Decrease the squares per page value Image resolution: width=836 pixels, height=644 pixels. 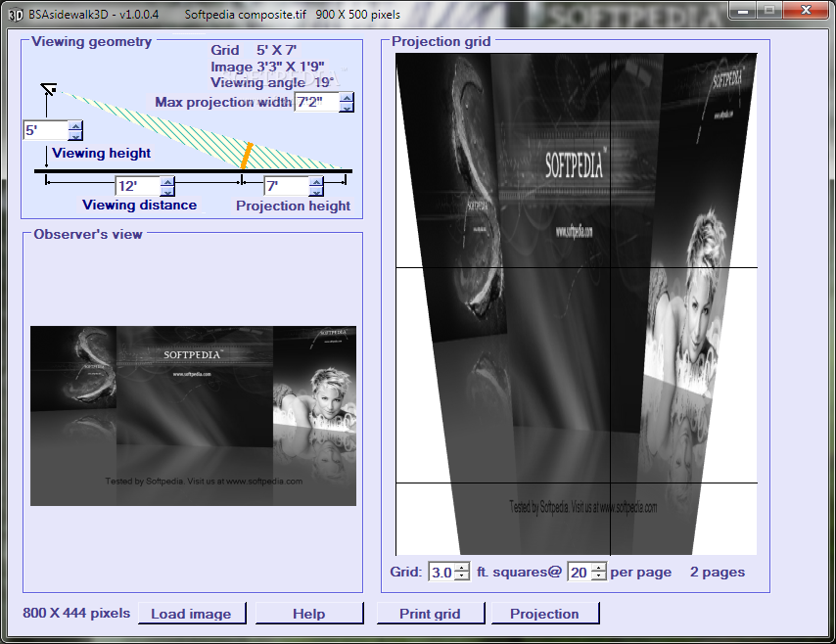[599, 576]
